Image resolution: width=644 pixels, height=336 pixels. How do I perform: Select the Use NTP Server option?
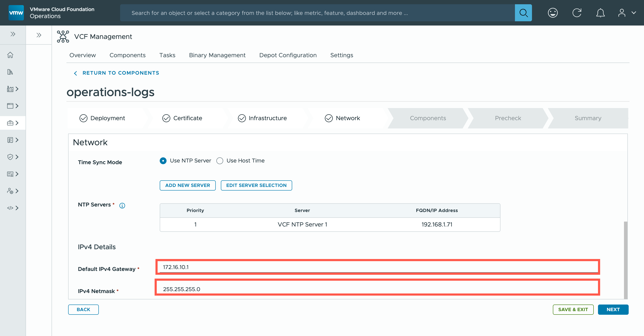click(x=163, y=161)
